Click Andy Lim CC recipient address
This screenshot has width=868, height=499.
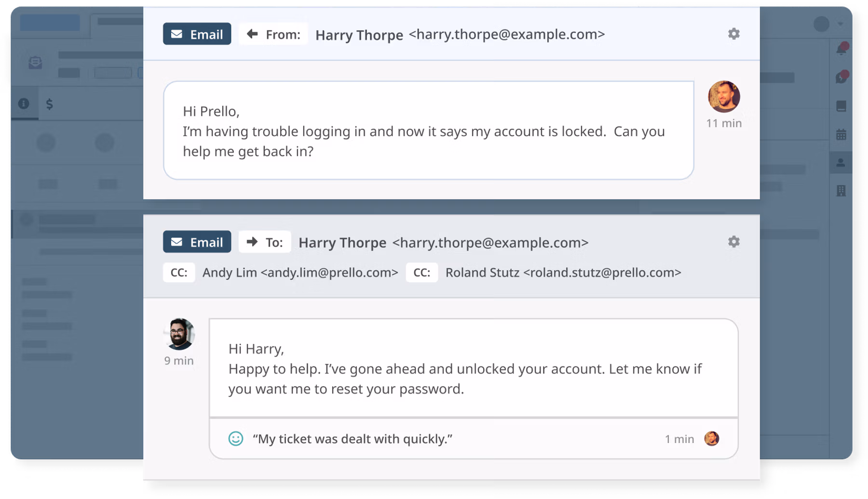pyautogui.click(x=300, y=273)
